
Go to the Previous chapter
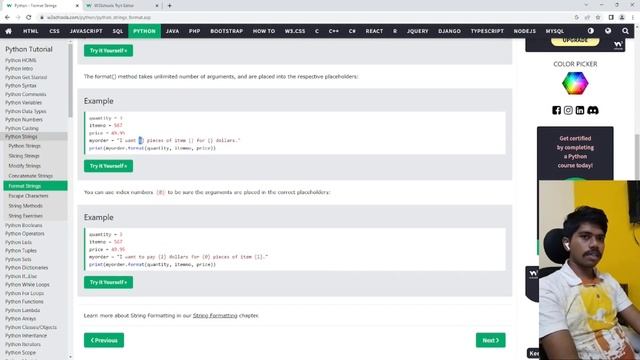click(104, 340)
